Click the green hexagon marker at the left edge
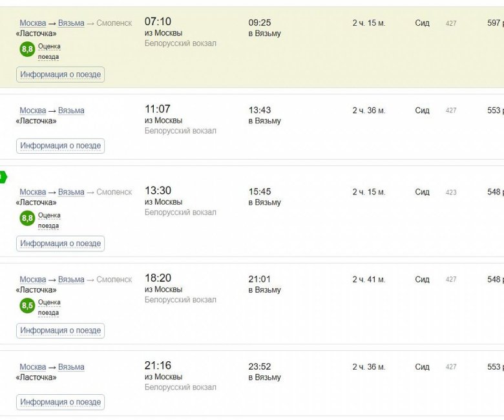This screenshot has height=420, width=504. click(3, 177)
